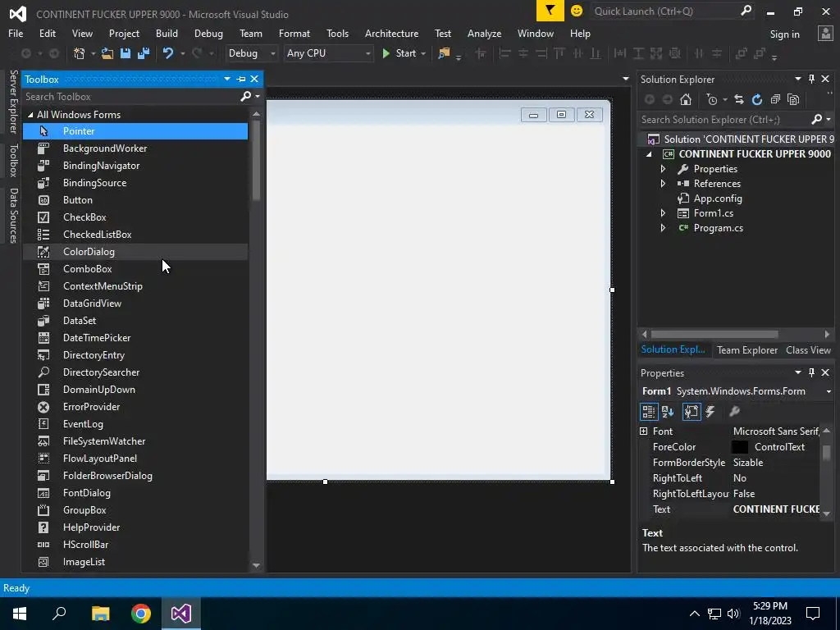
Task: Click the notifications flag icon in the title bar
Action: [550, 11]
